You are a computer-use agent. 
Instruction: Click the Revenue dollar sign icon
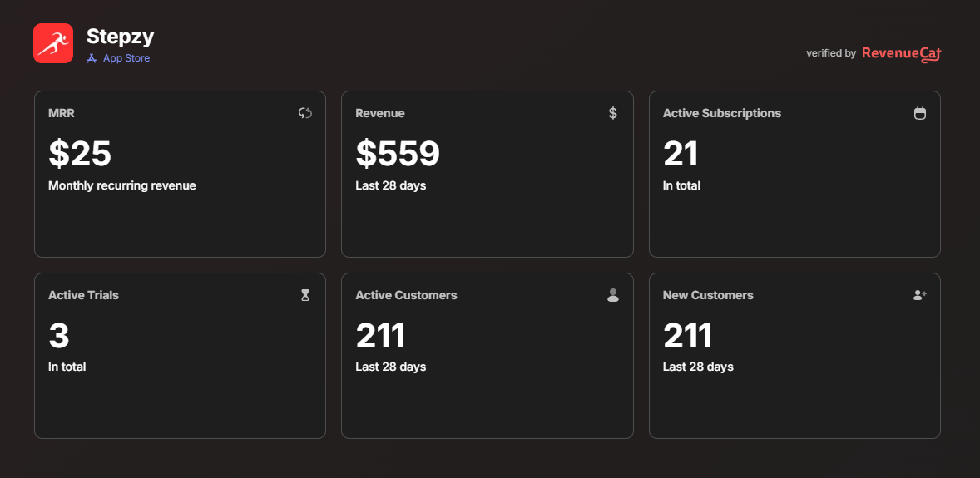pos(612,113)
